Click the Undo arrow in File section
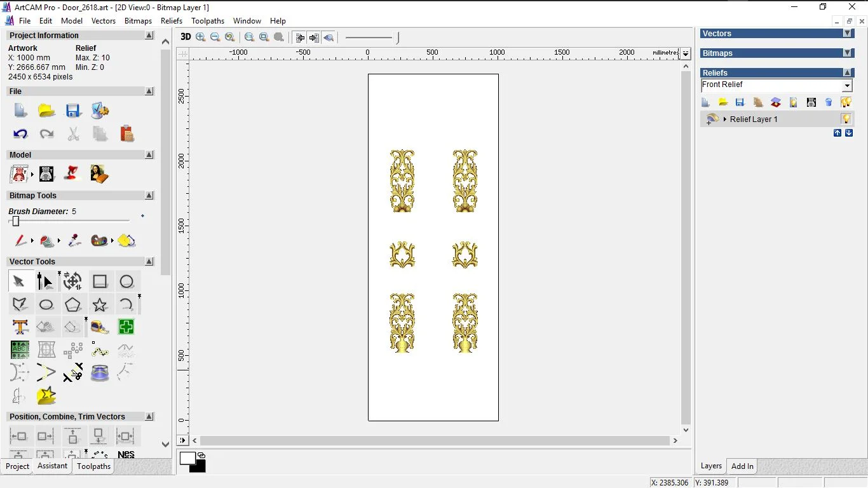The height and width of the screenshot is (488, 868). (x=20, y=134)
